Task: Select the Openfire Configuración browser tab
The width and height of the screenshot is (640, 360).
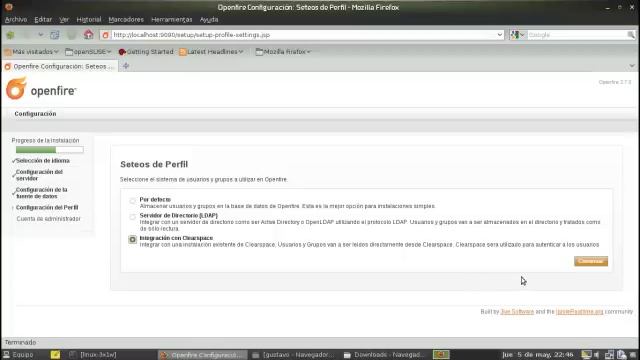Action: (60, 66)
